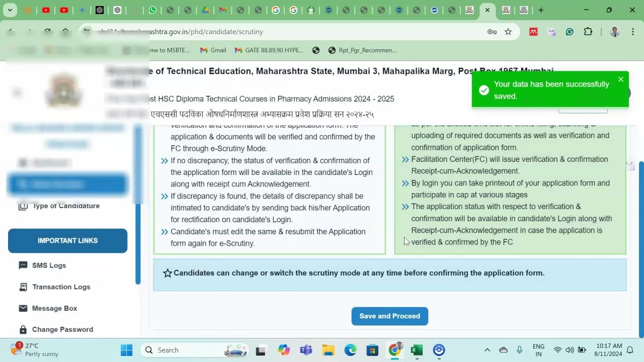The image size is (644, 362).
Task: Dismiss the successfully saved notification
Action: (x=620, y=79)
